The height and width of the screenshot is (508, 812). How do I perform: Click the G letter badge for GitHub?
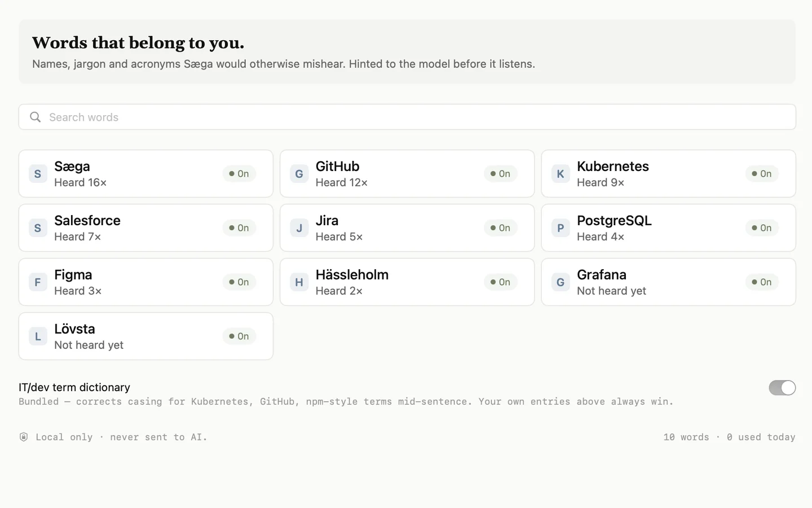(x=299, y=174)
